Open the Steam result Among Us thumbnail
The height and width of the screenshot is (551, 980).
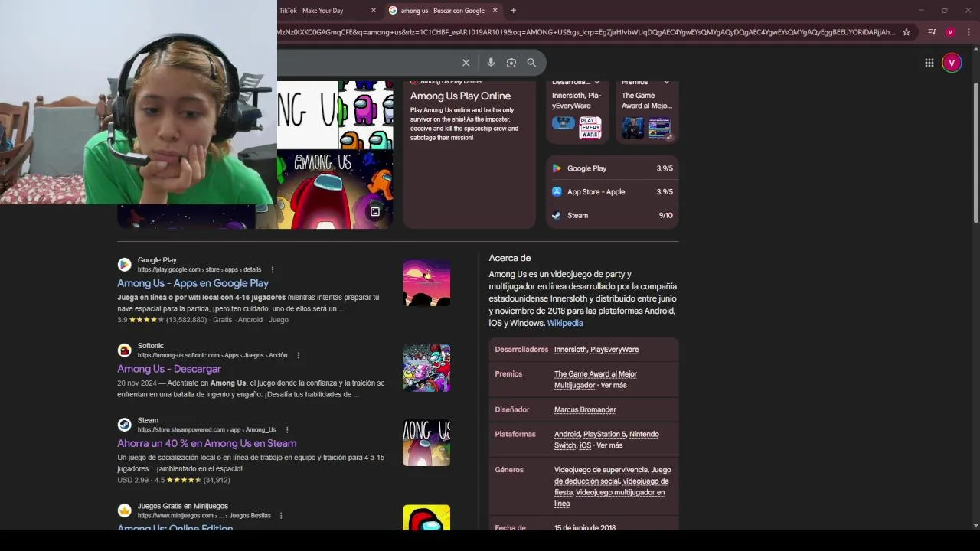click(426, 442)
